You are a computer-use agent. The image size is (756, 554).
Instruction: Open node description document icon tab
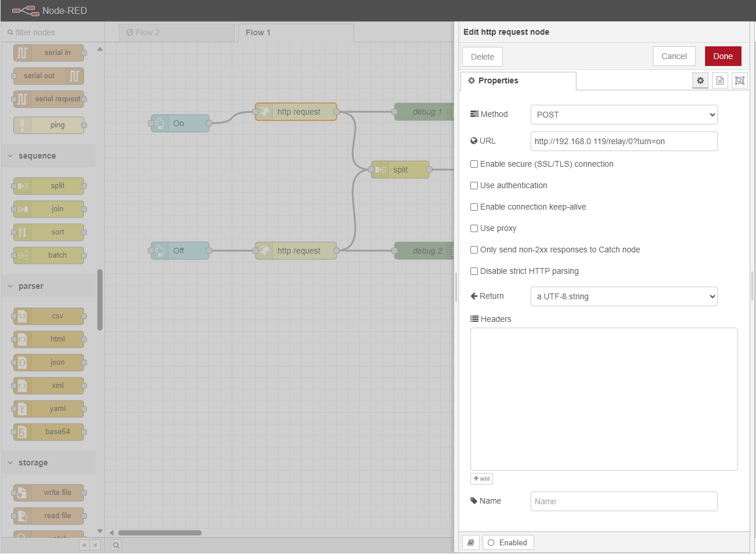tap(720, 80)
